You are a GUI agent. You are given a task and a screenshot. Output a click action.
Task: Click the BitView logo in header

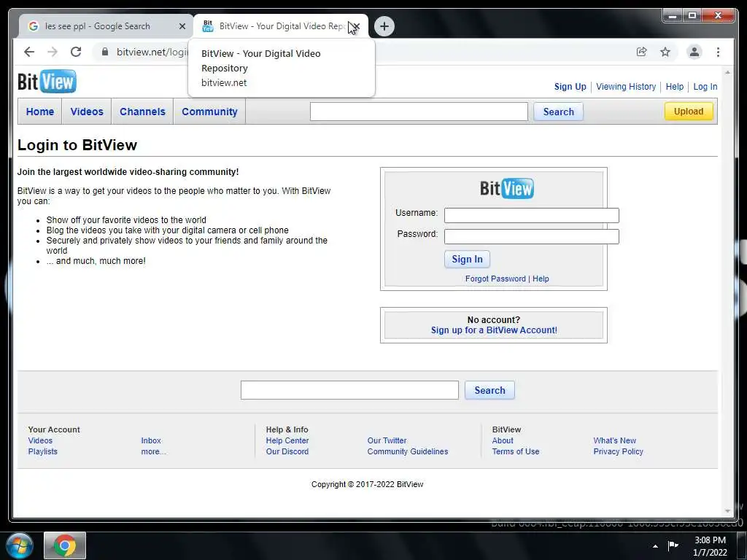(x=47, y=82)
